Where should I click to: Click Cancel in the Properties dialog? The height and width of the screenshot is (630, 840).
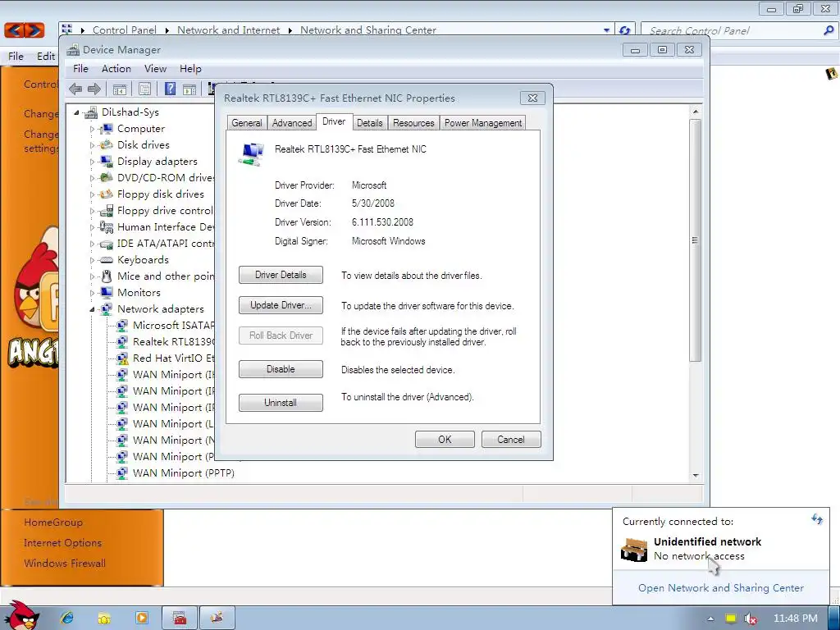pyautogui.click(x=511, y=440)
